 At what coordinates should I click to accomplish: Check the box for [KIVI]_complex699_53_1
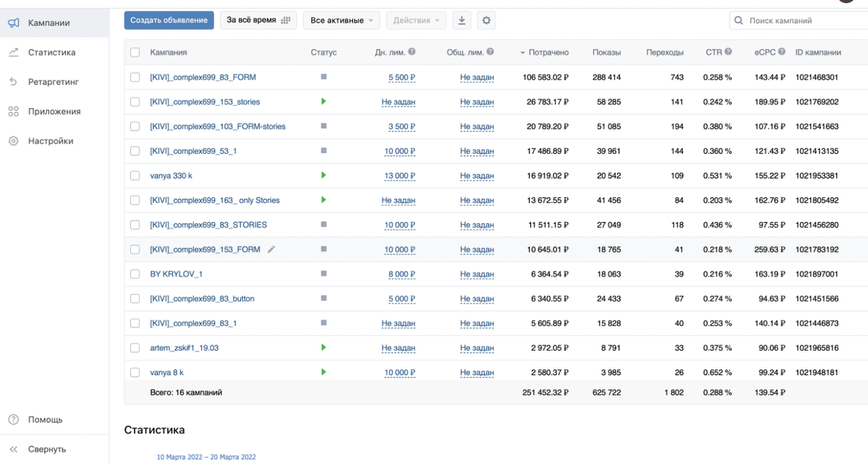(135, 151)
